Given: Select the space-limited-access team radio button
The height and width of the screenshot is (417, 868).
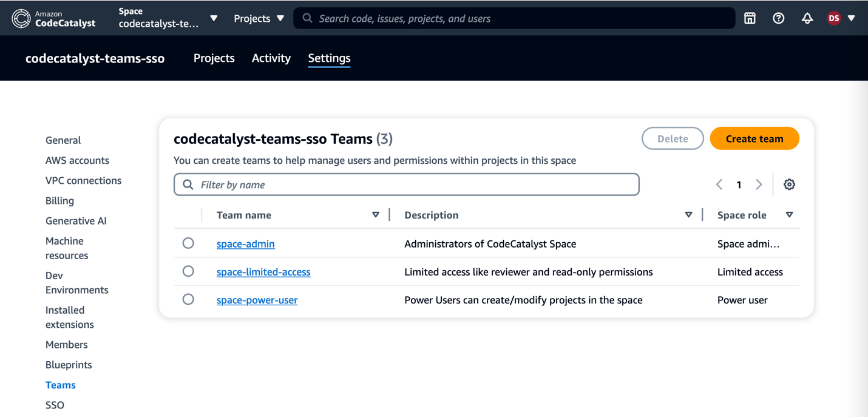Looking at the screenshot, I should pos(188,271).
